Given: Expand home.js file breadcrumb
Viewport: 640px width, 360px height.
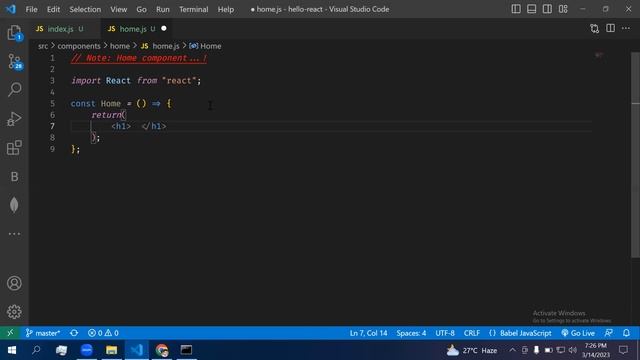Looking at the screenshot, I should tap(160, 46).
